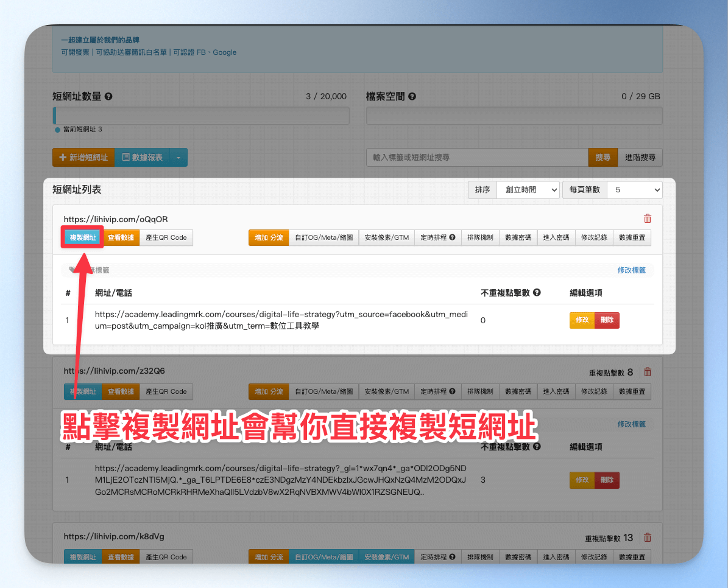Click 數據重置 in the oQqOR card
This screenshot has height=588, width=728.
pos(632,237)
